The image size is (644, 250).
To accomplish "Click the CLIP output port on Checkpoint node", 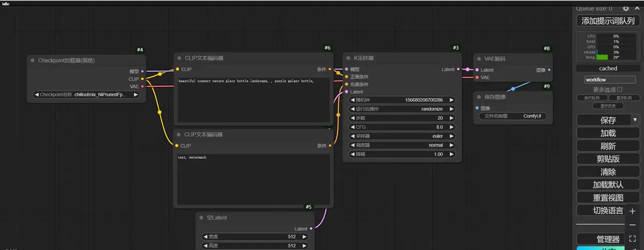I will pos(142,79).
